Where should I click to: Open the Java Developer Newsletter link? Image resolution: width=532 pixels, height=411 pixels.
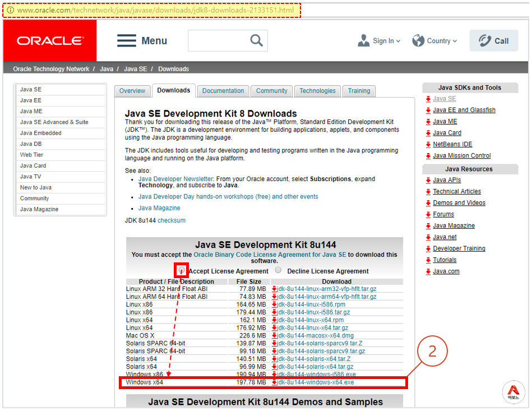(175, 179)
